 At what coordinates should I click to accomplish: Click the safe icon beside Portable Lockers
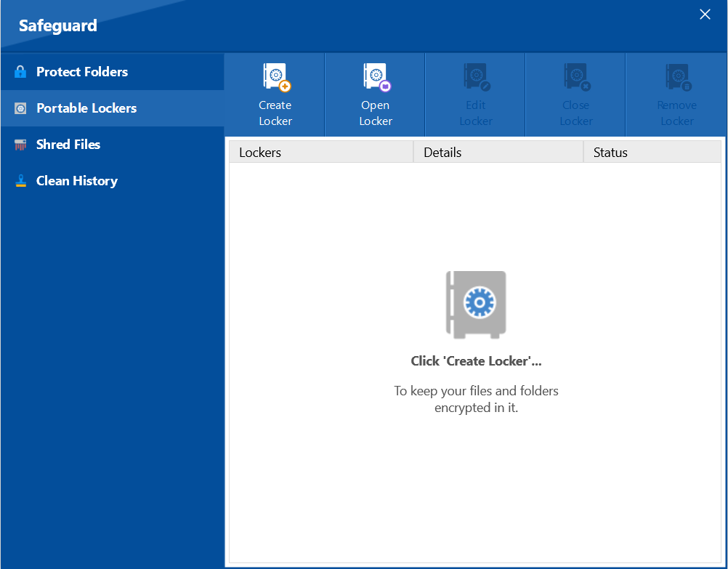coord(20,108)
